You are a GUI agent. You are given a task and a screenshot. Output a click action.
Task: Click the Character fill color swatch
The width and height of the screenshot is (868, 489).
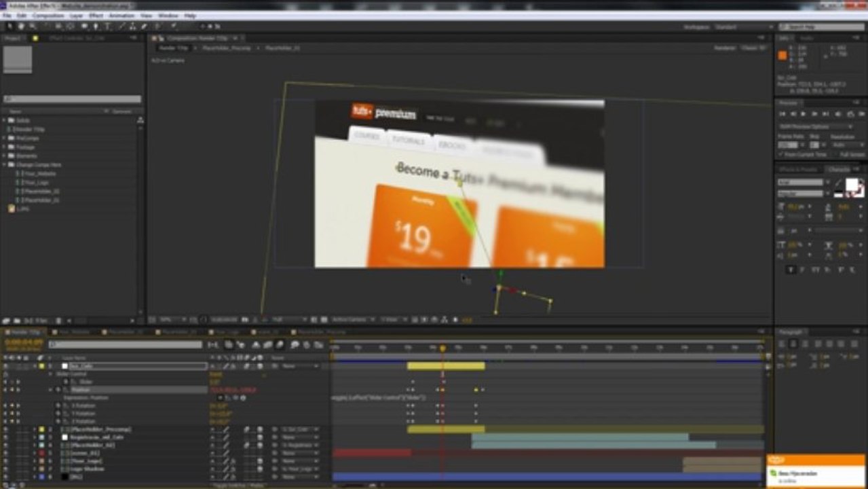point(851,184)
